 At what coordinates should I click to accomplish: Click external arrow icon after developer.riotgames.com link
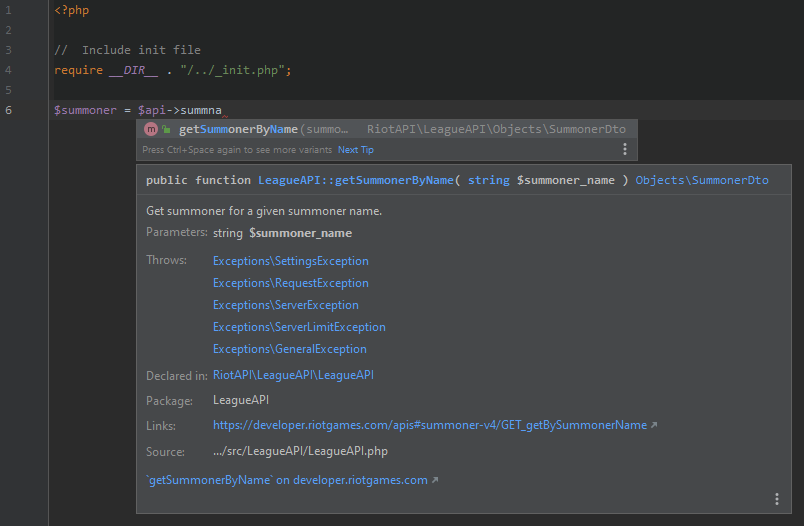pos(435,480)
